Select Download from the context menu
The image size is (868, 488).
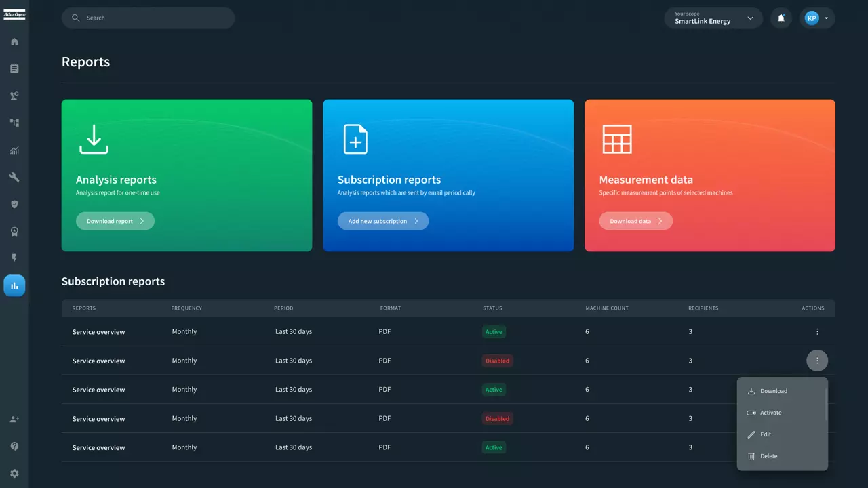coord(773,391)
